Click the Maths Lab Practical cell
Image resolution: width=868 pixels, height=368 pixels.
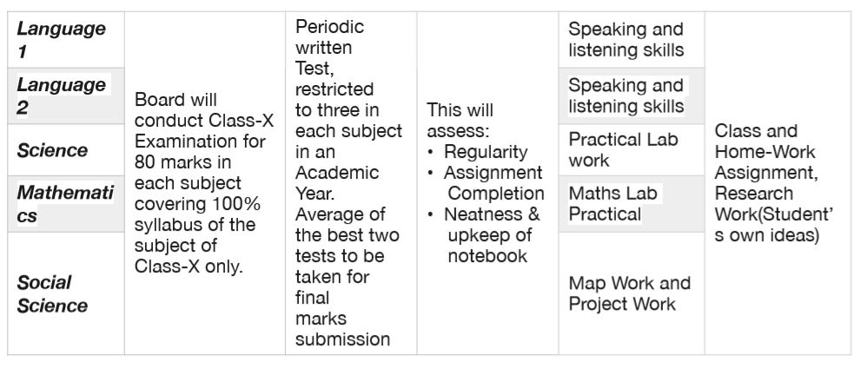point(613,203)
